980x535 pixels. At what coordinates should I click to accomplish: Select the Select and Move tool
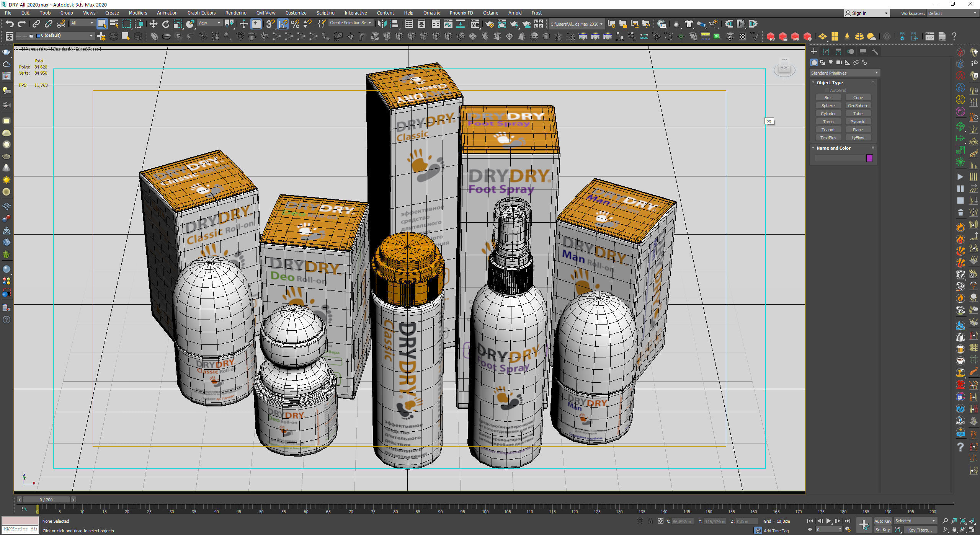(153, 24)
